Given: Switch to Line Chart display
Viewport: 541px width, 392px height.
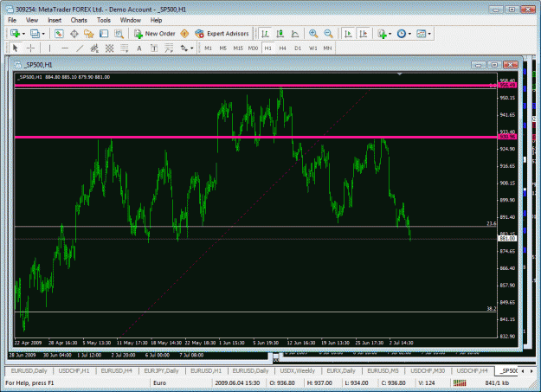Looking at the screenshot, I should tap(295, 34).
